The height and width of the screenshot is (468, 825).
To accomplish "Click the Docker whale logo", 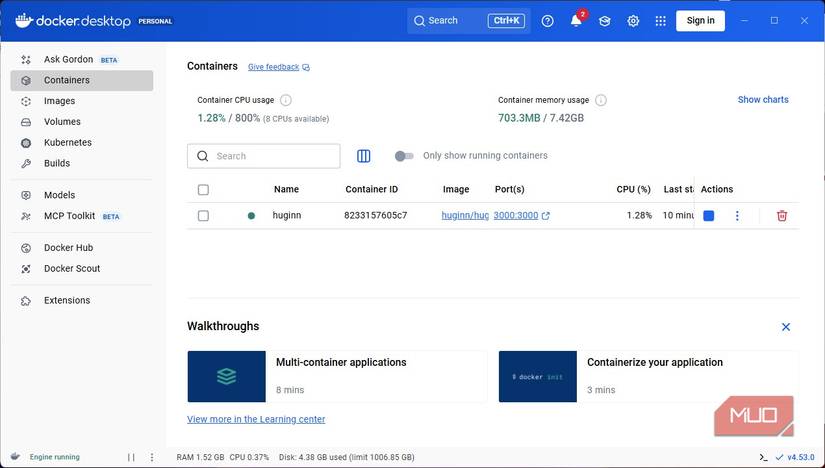I will (24, 21).
